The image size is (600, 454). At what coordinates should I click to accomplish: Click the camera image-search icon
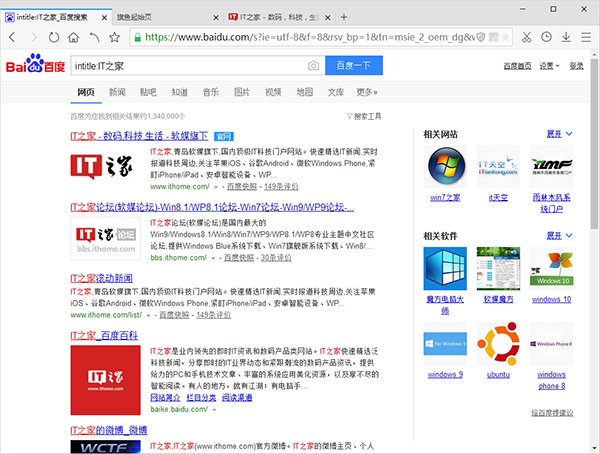point(313,66)
